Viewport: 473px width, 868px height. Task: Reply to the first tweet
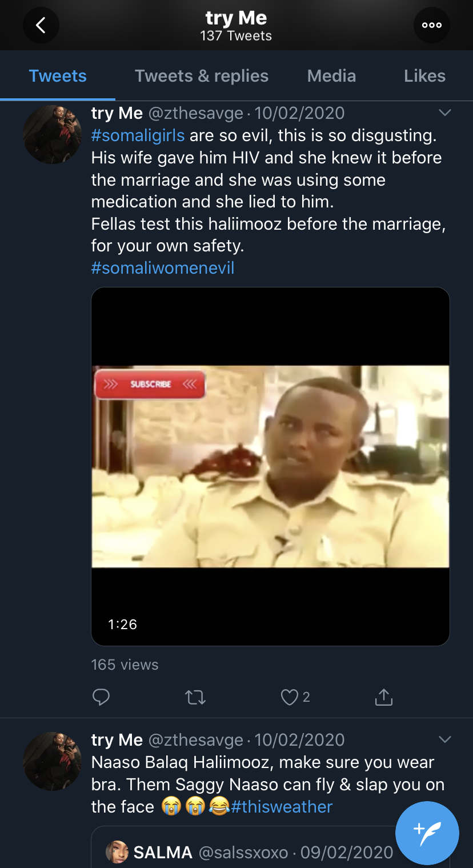[101, 697]
